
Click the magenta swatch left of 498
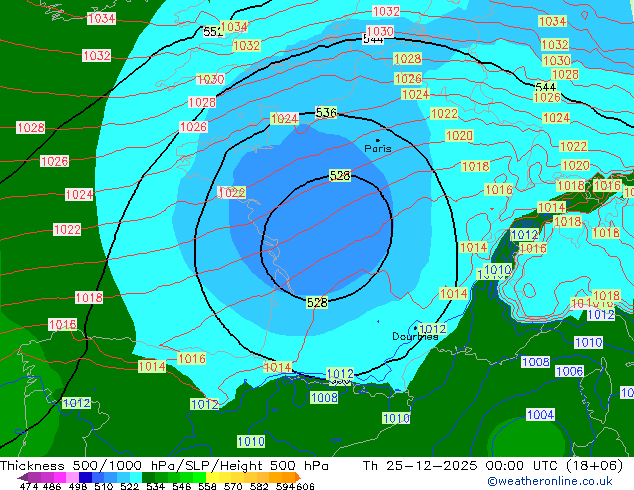point(60,477)
